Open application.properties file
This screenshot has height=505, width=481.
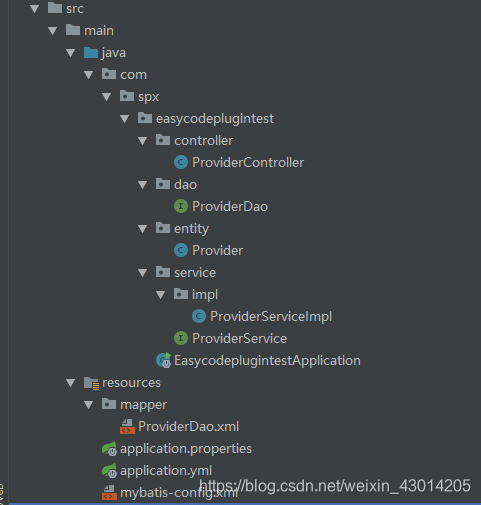[186, 449]
